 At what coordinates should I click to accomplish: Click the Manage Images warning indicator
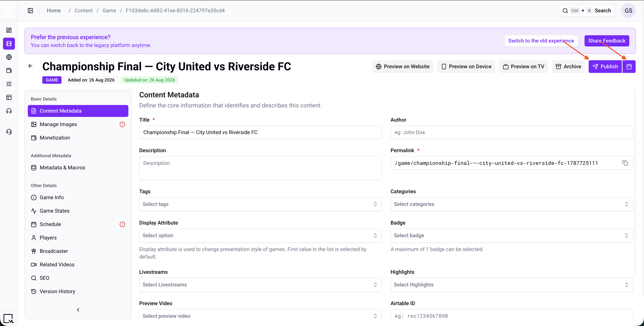coord(122,124)
